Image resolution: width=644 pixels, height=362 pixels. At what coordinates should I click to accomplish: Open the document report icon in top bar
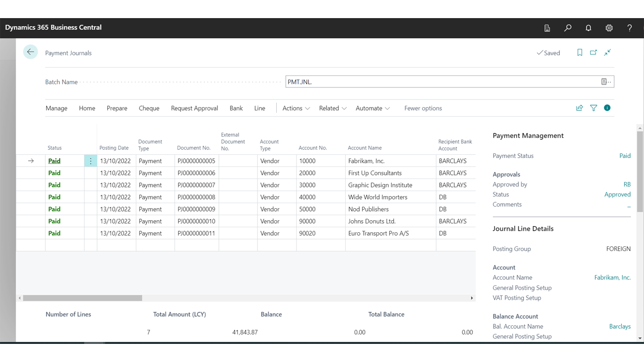coord(547,28)
